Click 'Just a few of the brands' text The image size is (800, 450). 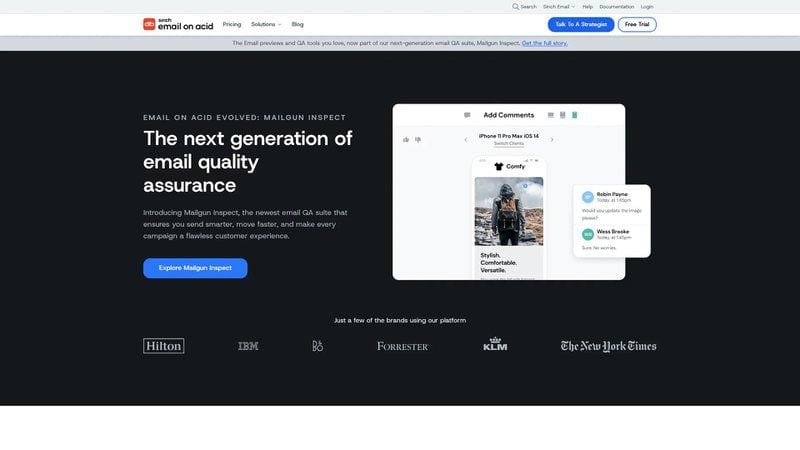click(399, 320)
